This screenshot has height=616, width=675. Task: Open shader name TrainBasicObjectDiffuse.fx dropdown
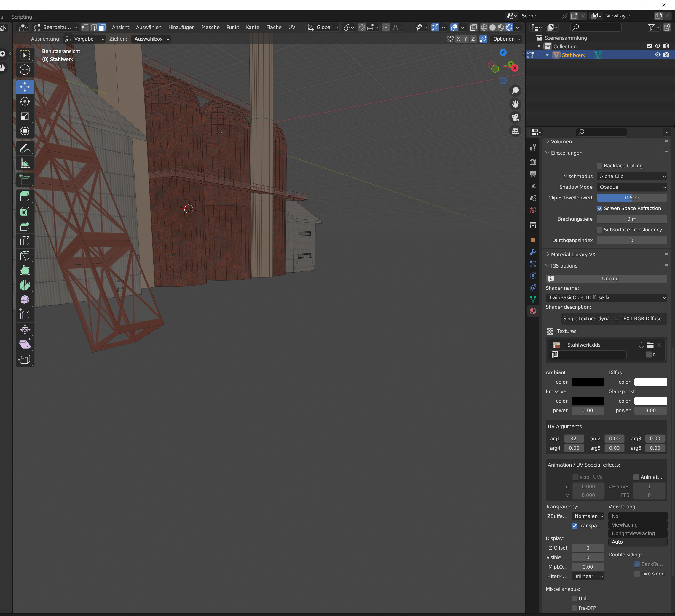(x=606, y=297)
